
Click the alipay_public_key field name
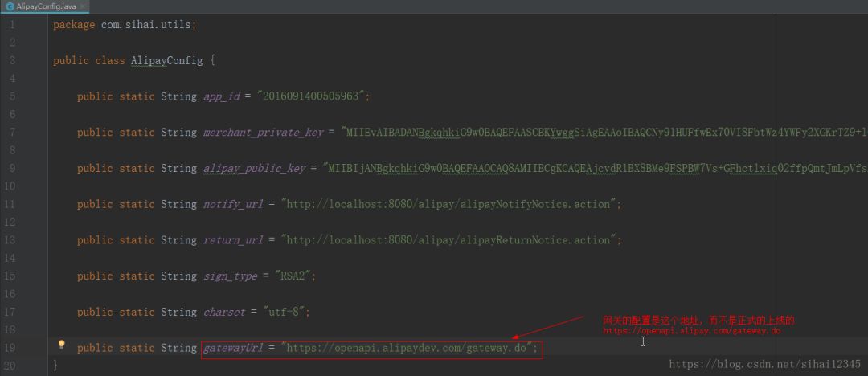click(254, 169)
